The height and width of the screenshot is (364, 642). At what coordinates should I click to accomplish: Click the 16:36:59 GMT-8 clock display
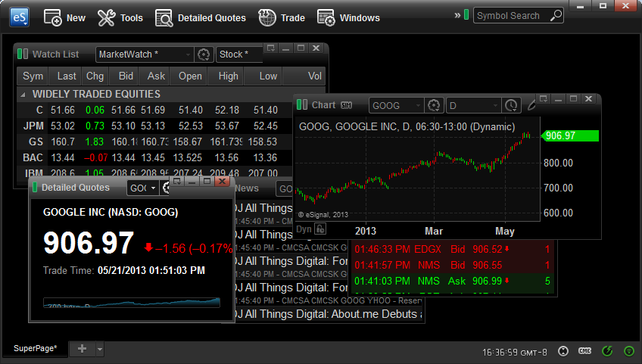[515, 352]
